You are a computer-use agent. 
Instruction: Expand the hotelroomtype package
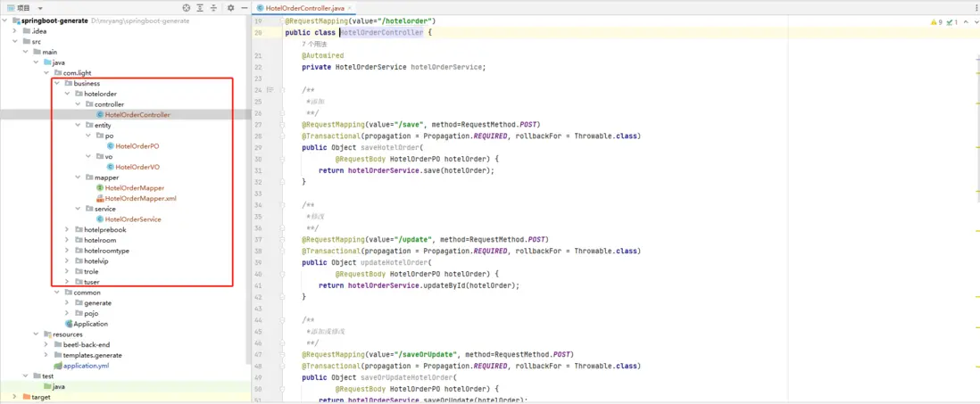(x=68, y=251)
